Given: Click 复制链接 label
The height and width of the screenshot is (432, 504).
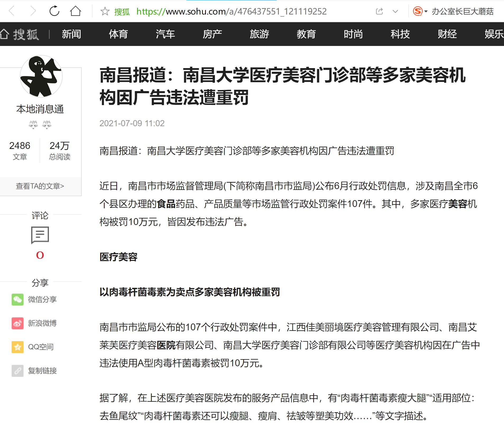Looking at the screenshot, I should (42, 371).
